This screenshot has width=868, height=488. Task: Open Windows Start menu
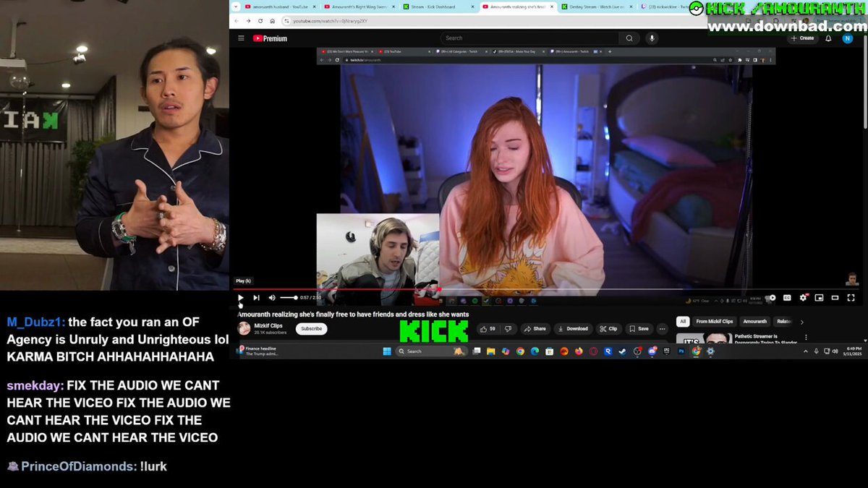pyautogui.click(x=387, y=351)
